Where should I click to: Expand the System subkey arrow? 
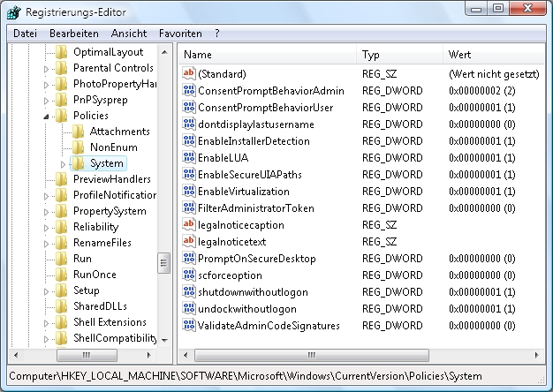coord(64,163)
